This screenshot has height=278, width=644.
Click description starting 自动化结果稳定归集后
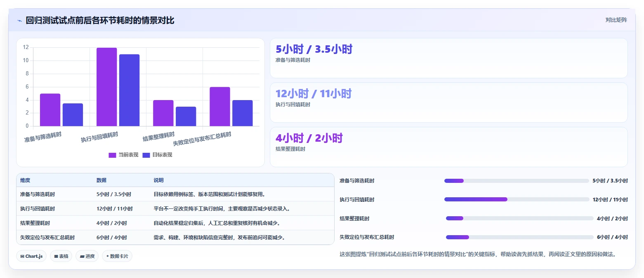(217, 223)
